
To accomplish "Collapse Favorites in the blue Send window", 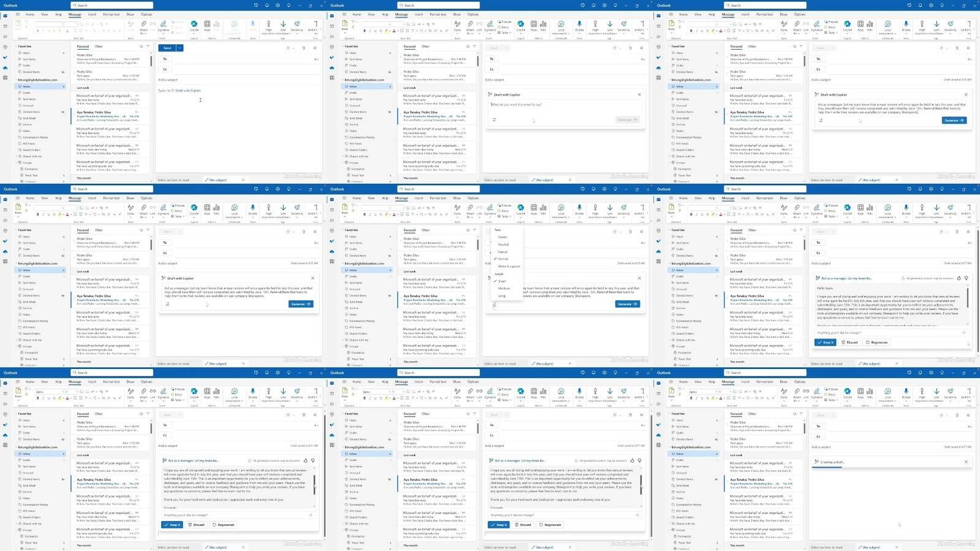I will tap(17, 46).
